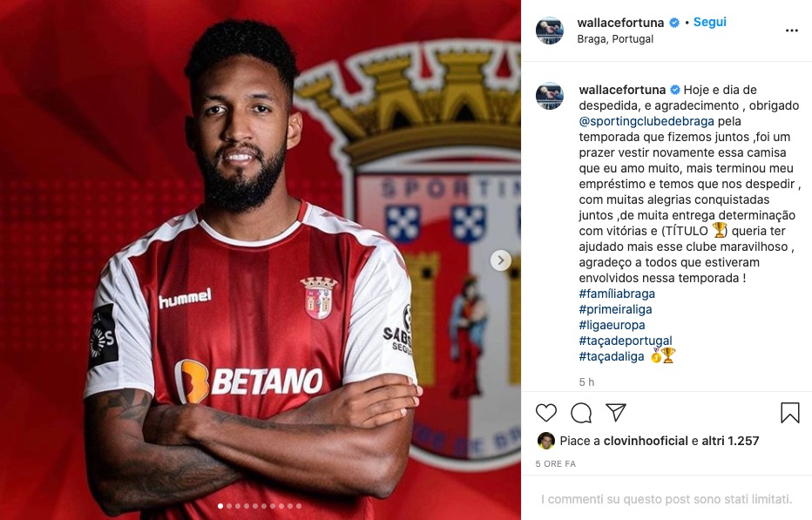Open the @sportingclubedebraga mention
Image resolution: width=812 pixels, height=520 pixels.
coord(646,121)
